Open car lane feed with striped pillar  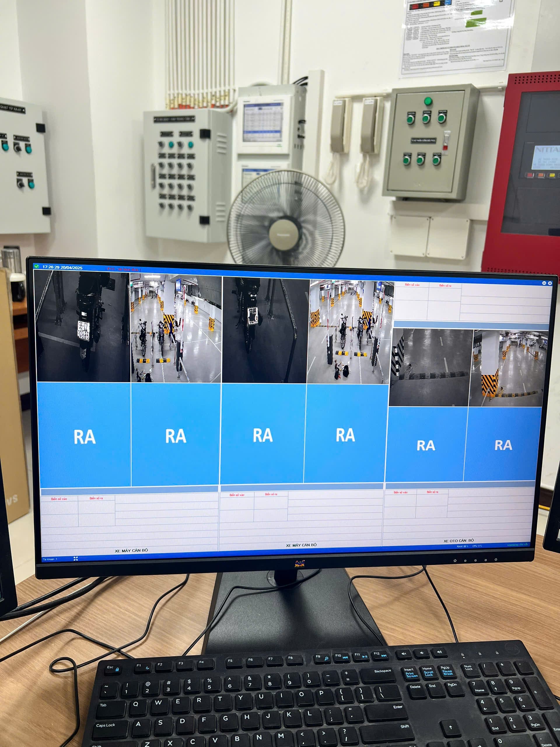[509, 369]
